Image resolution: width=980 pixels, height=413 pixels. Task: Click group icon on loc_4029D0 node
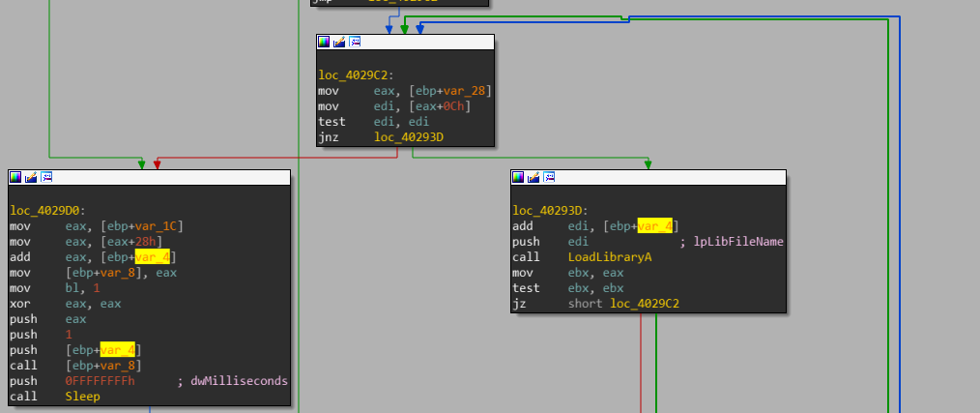click(47, 177)
